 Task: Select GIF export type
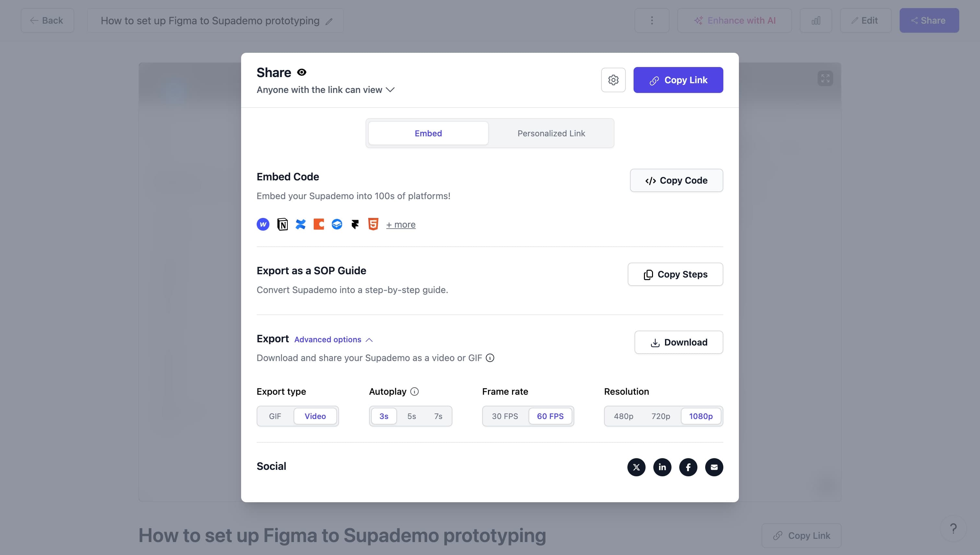pos(275,416)
